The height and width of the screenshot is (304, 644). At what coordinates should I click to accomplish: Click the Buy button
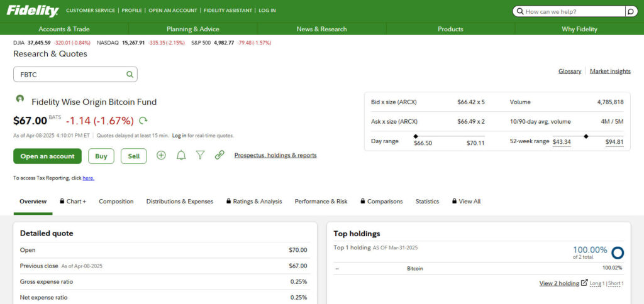click(x=101, y=156)
